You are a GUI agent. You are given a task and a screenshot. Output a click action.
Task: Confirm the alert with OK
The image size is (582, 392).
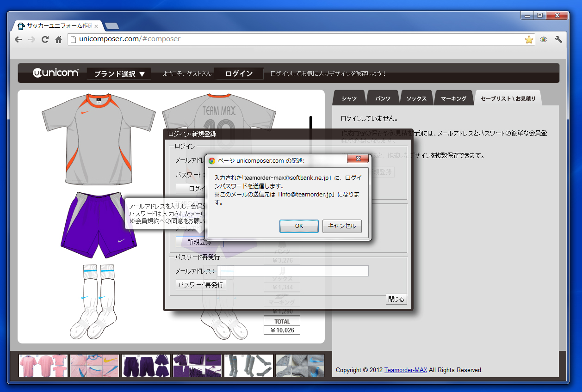click(299, 226)
